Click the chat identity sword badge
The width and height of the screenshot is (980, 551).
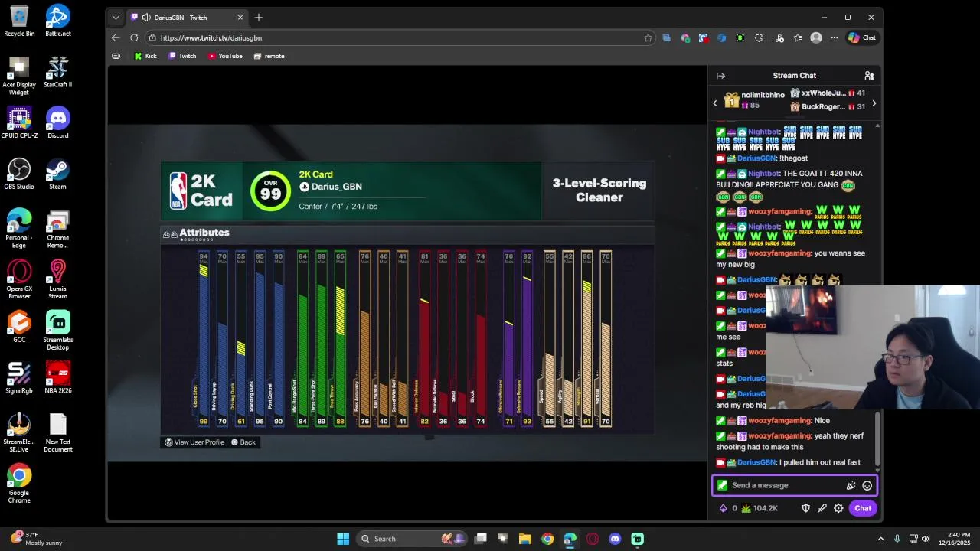[722, 485]
